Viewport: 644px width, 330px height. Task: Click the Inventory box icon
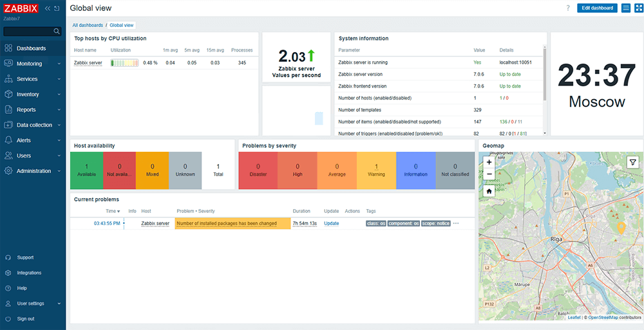(x=8, y=95)
